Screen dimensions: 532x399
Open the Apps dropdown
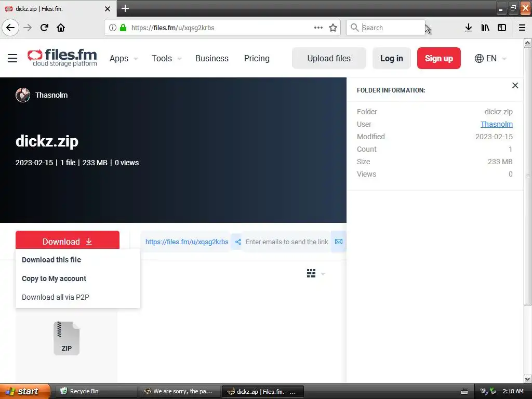click(124, 58)
